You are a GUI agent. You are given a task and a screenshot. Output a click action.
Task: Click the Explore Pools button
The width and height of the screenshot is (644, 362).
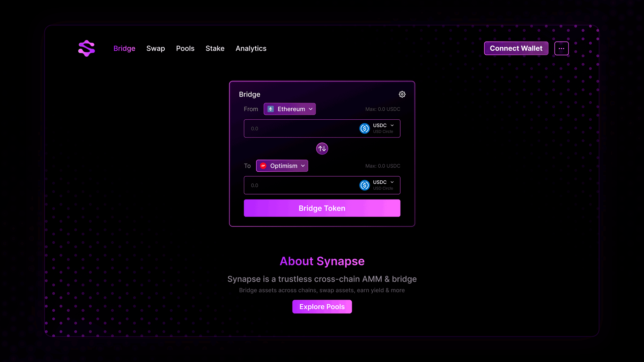322,306
